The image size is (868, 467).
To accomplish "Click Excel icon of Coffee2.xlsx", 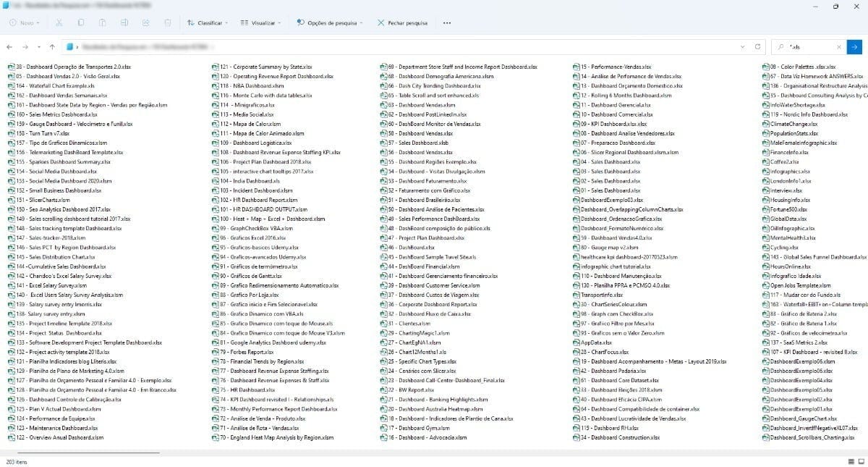I will pyautogui.click(x=766, y=162).
